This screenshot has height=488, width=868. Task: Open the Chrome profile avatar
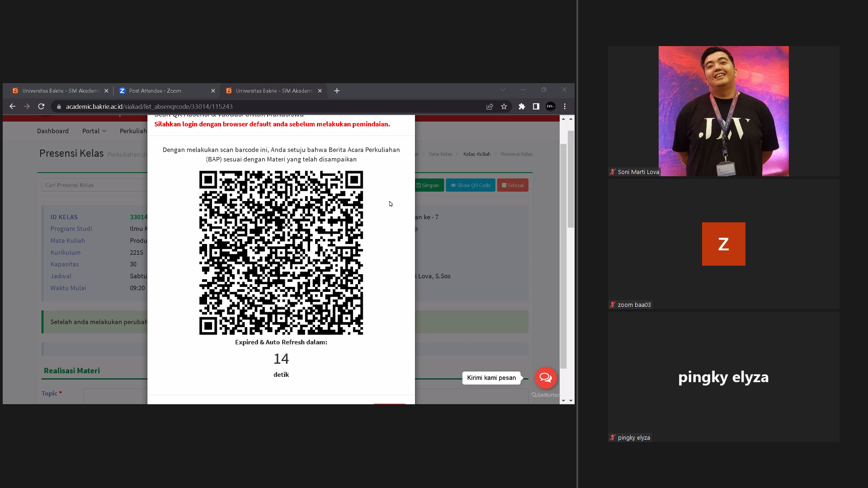pos(550,107)
